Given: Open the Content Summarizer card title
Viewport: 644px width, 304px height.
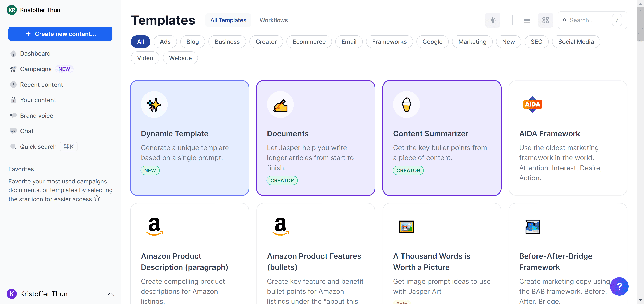Looking at the screenshot, I should point(431,133).
